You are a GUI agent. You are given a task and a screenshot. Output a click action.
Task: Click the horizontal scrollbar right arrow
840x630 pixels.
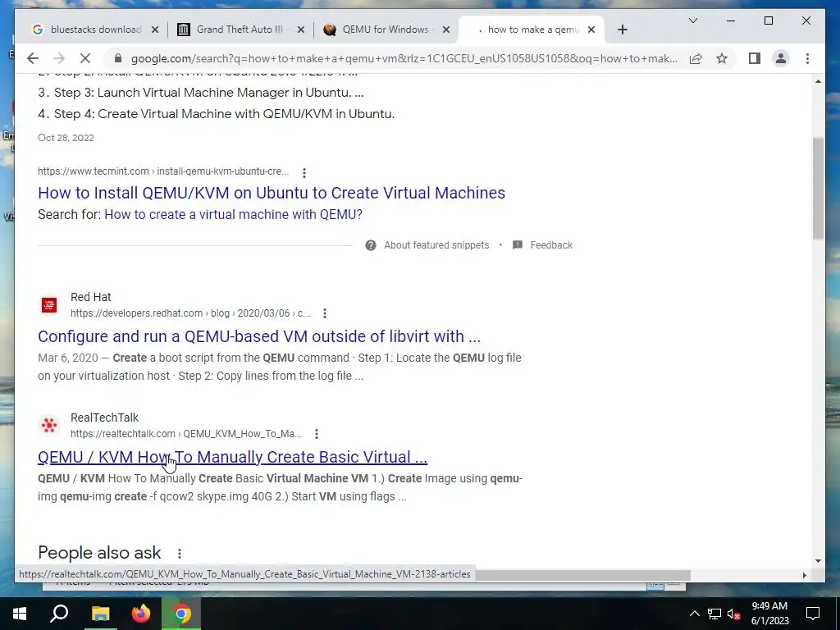pos(804,575)
